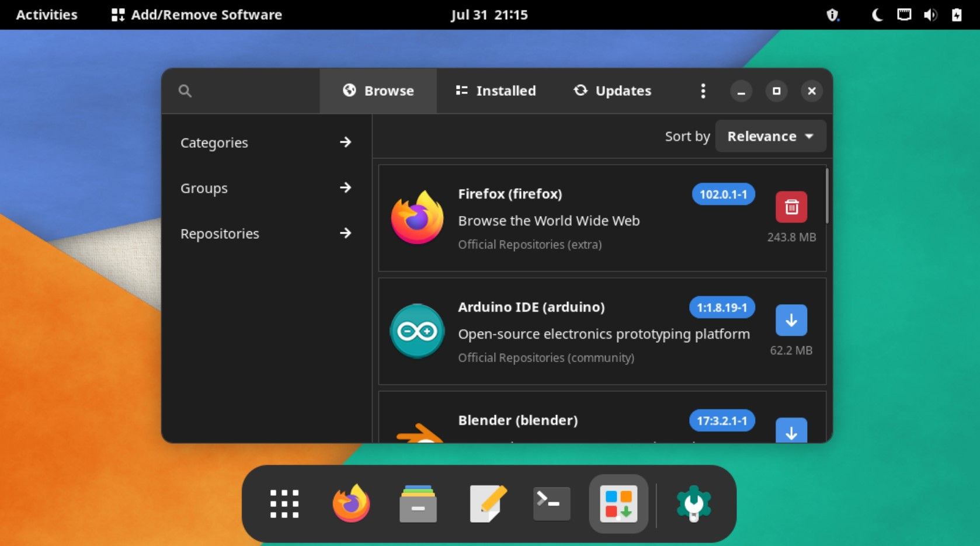Image resolution: width=980 pixels, height=546 pixels.
Task: Click the Arduino version badge 1:1.8.19-1
Action: (722, 308)
